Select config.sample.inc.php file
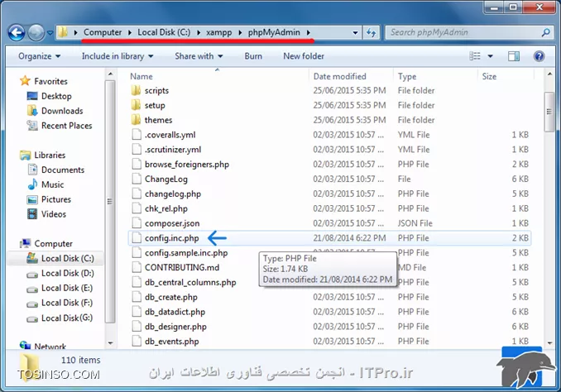This screenshot has height=392, width=561. pos(186,253)
